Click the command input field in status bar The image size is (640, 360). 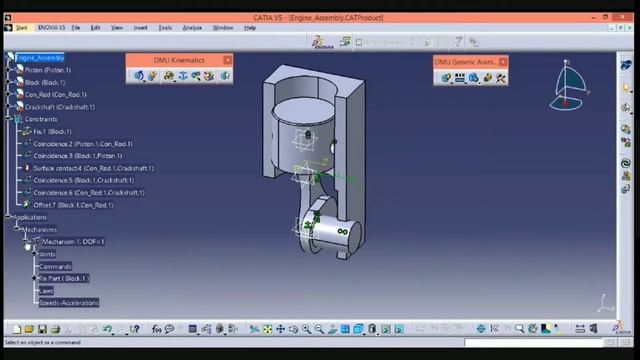click(x=534, y=342)
